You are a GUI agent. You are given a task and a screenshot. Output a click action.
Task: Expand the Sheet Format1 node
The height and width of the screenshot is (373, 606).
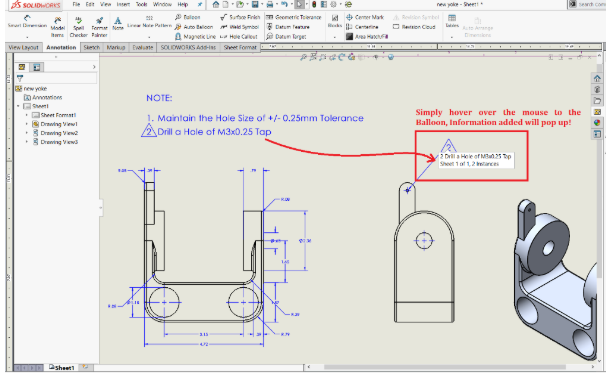pyautogui.click(x=27, y=115)
